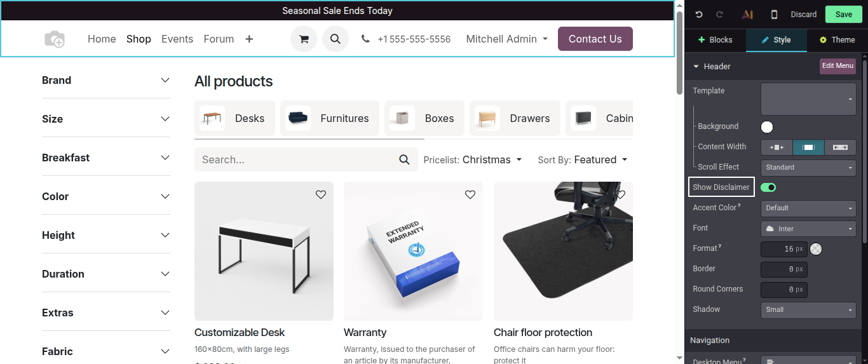Switch to the Theme tab
Image resolution: width=868 pixels, height=364 pixels.
837,40
